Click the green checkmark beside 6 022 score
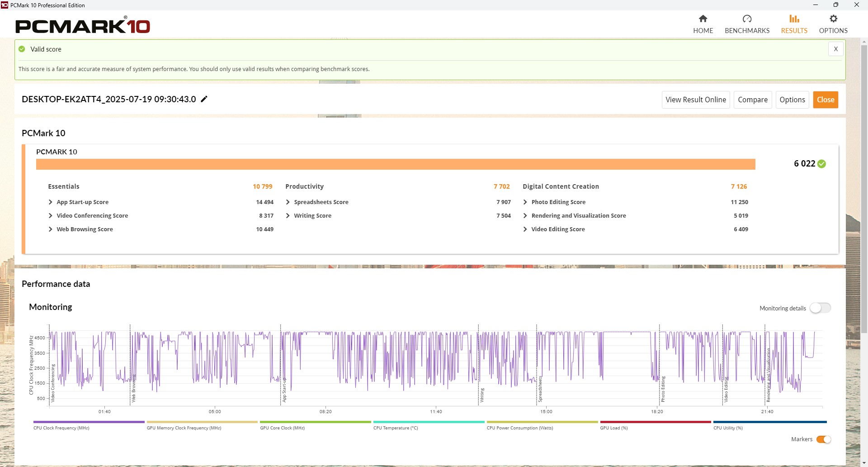This screenshot has height=467, width=868. [x=822, y=164]
